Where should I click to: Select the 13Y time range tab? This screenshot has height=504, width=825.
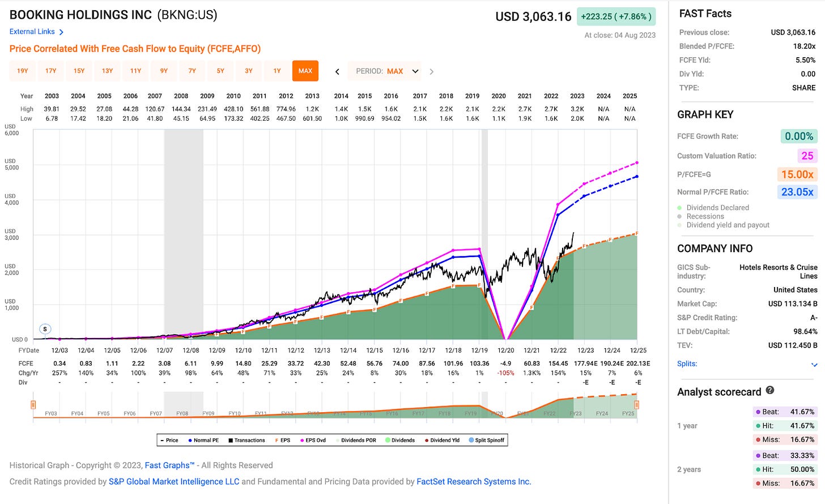coord(108,71)
